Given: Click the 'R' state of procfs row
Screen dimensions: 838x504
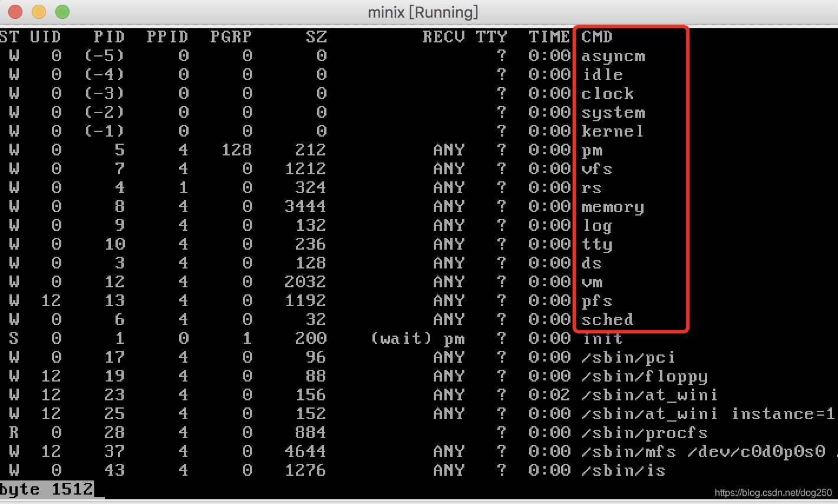Looking at the screenshot, I should (14, 433).
